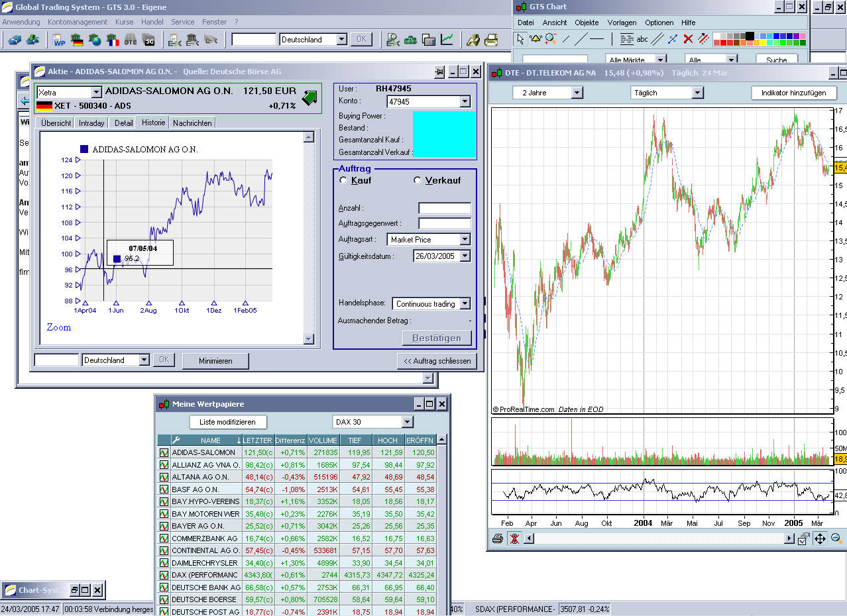Click the Anzahl input field
Viewport: 847px width, 616px height.
(x=444, y=208)
